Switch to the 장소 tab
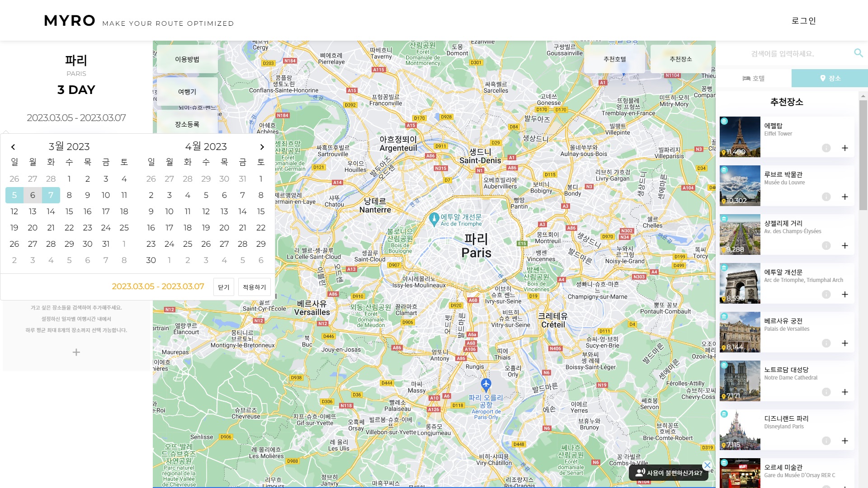Viewport: 868px width, 488px height. click(830, 78)
